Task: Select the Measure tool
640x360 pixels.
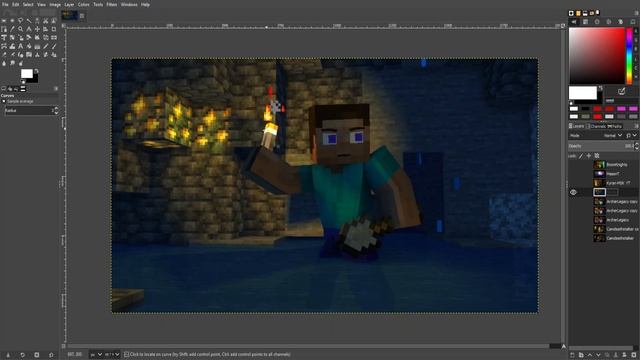Action: tap(29, 29)
